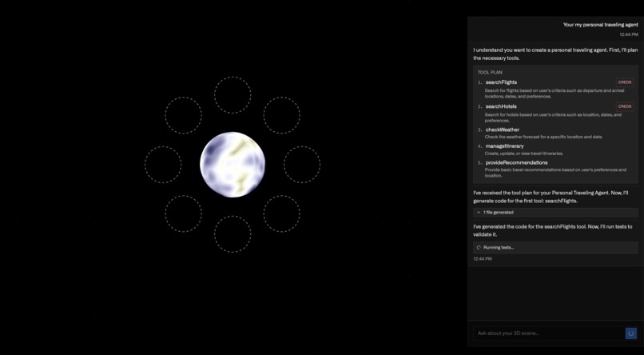Screen dimensions: 644x355
Task: Click the upper-right dashed circle slot
Action: [281, 115]
